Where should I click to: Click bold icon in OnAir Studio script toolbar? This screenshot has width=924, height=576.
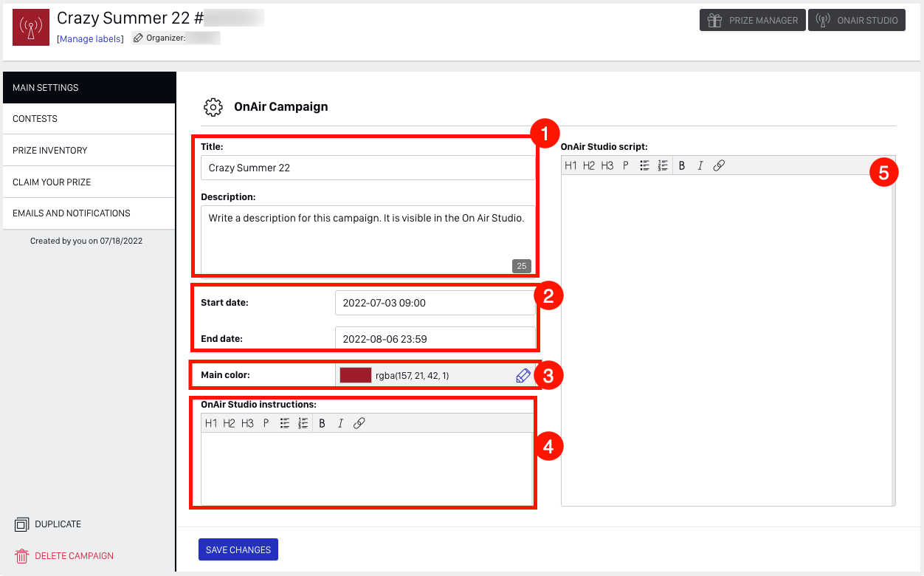click(x=682, y=165)
